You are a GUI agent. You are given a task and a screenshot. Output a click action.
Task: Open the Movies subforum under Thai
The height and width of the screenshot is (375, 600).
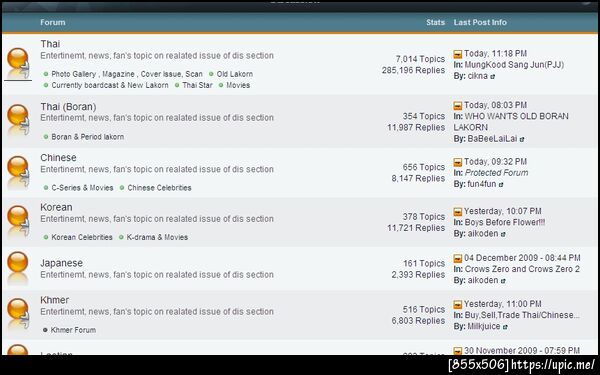(x=238, y=85)
